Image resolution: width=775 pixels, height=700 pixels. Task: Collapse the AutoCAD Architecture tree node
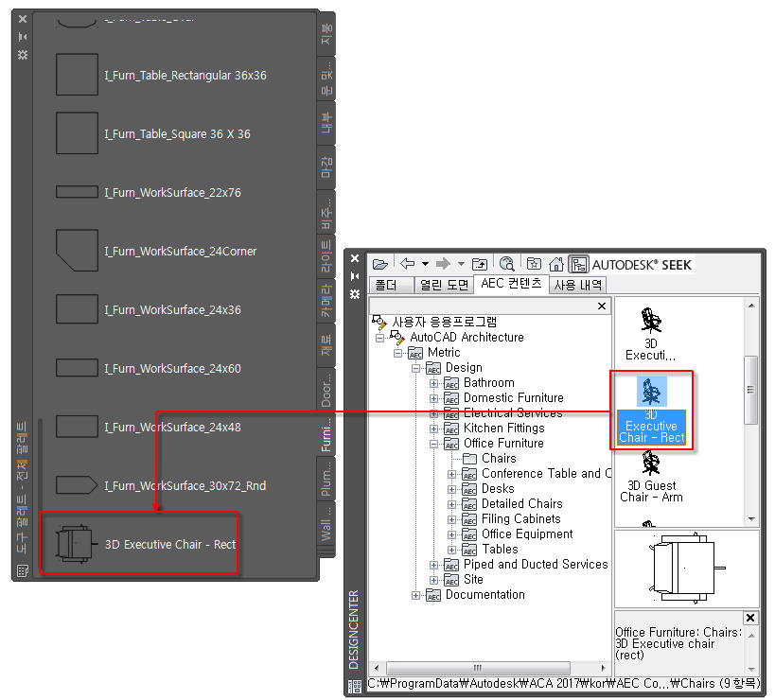coord(379,338)
